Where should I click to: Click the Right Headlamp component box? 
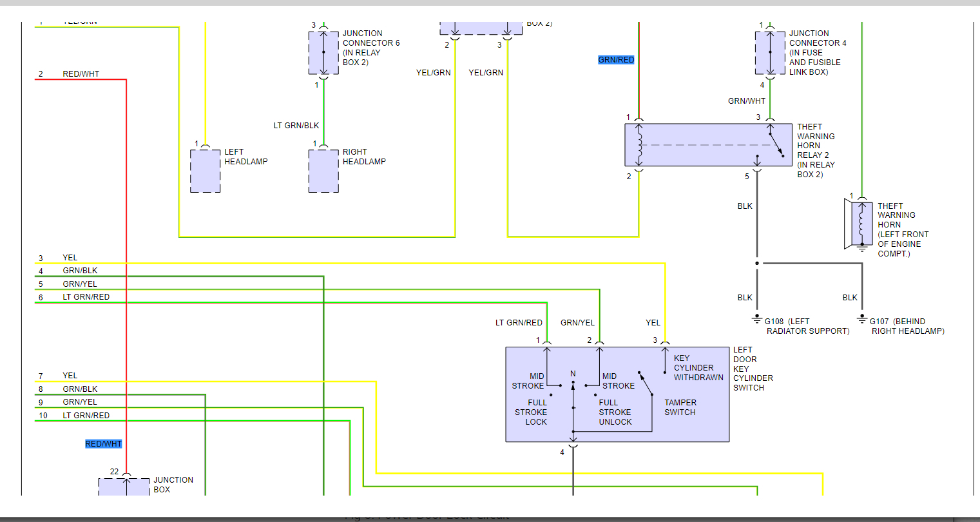point(323,171)
